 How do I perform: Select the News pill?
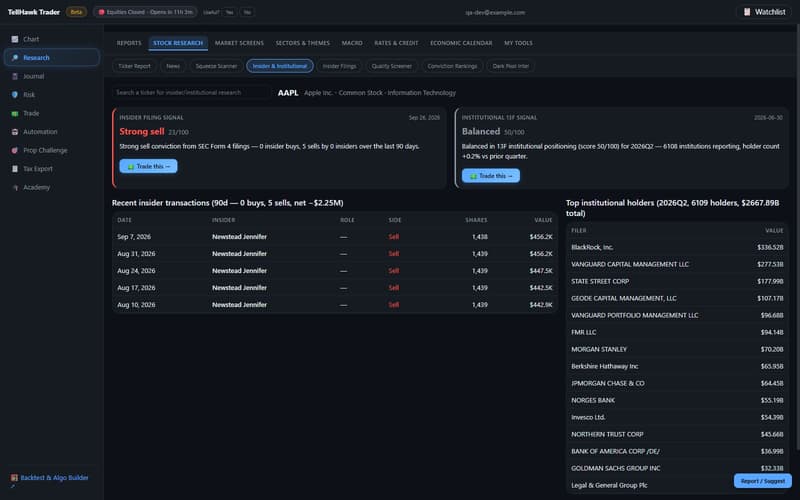[173, 66]
